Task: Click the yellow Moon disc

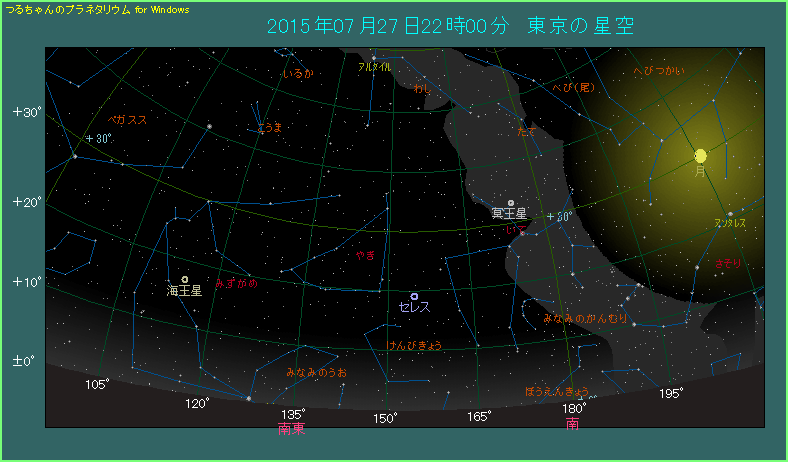Action: (700, 156)
